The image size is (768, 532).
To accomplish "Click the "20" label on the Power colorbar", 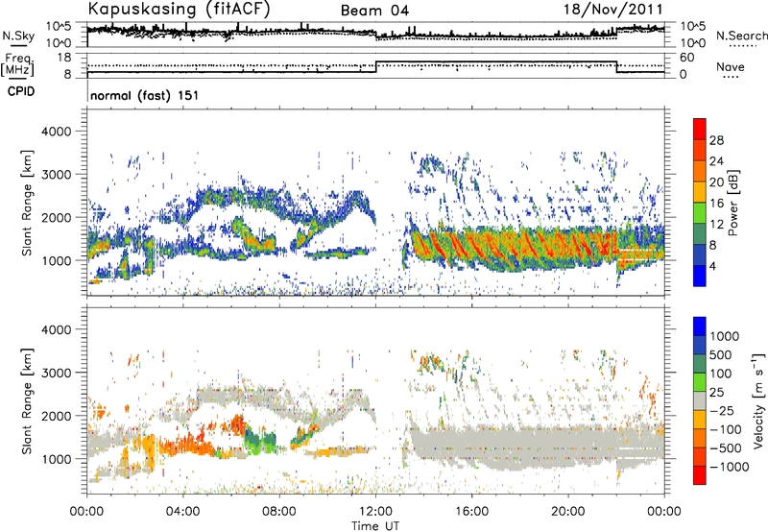I will (716, 182).
